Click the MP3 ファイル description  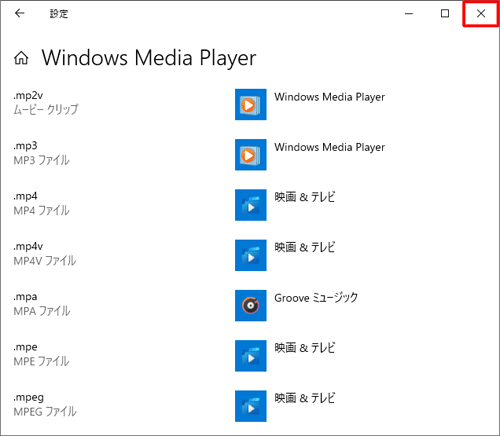pyautogui.click(x=41, y=160)
